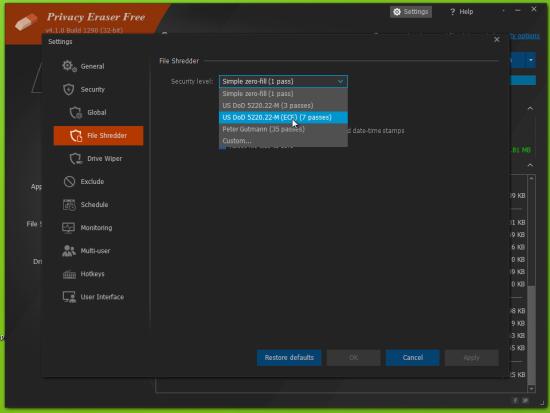Open the General settings section

coord(98,66)
